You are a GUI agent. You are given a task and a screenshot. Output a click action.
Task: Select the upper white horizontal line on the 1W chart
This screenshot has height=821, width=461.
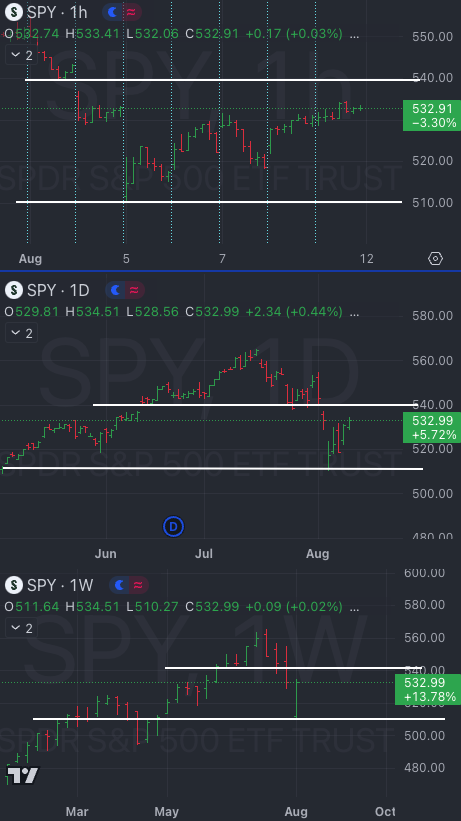pos(292,668)
